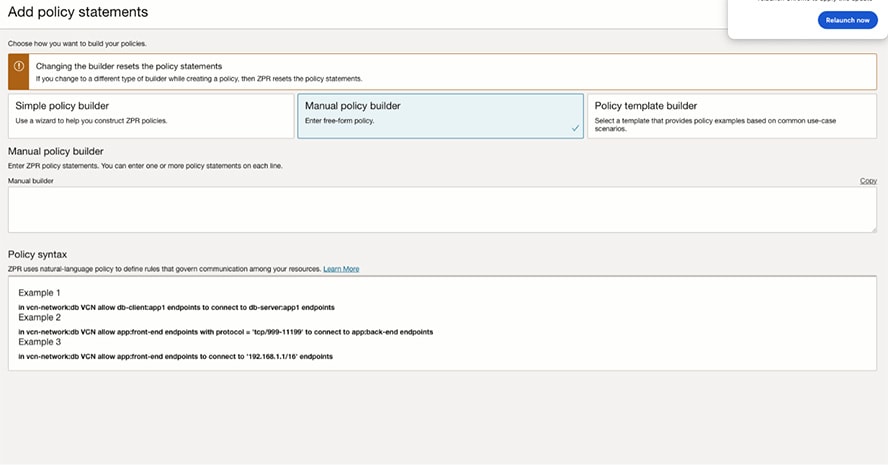Click the warning banner title text
888x466 pixels.
129,66
